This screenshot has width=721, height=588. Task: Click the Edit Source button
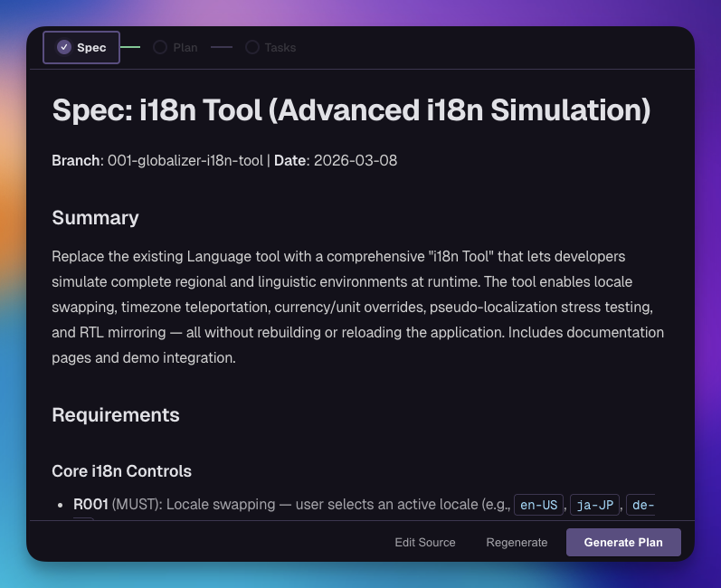pos(425,543)
